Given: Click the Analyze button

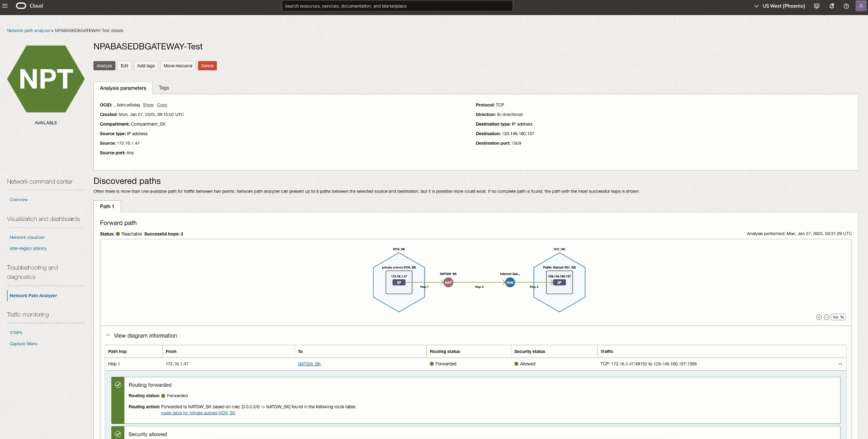Looking at the screenshot, I should (104, 66).
